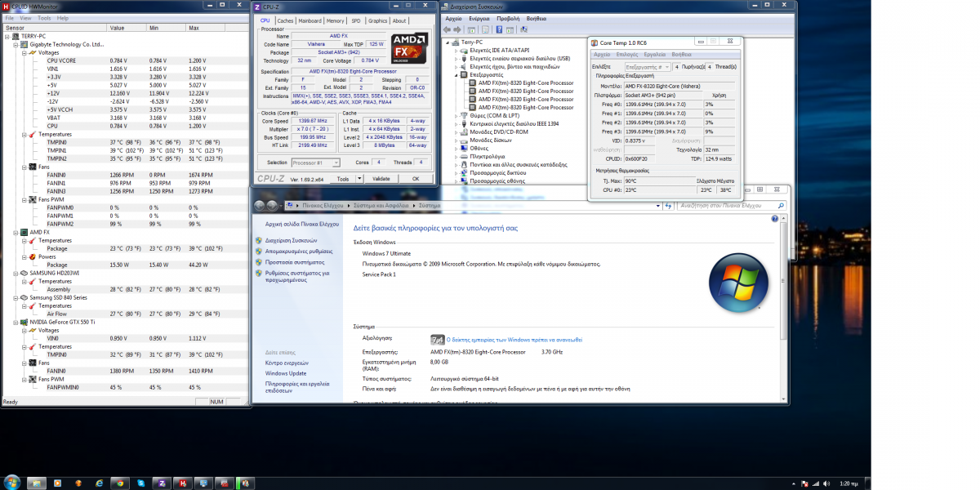Expand Θύρες (COM & LPT) node
The height and width of the screenshot is (490, 980).
(x=455, y=115)
